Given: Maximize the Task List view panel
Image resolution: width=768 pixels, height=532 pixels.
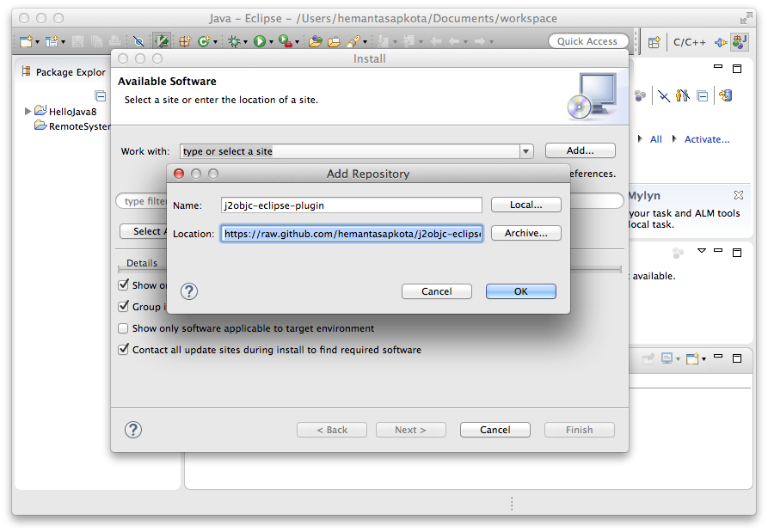Looking at the screenshot, I should click(x=737, y=69).
